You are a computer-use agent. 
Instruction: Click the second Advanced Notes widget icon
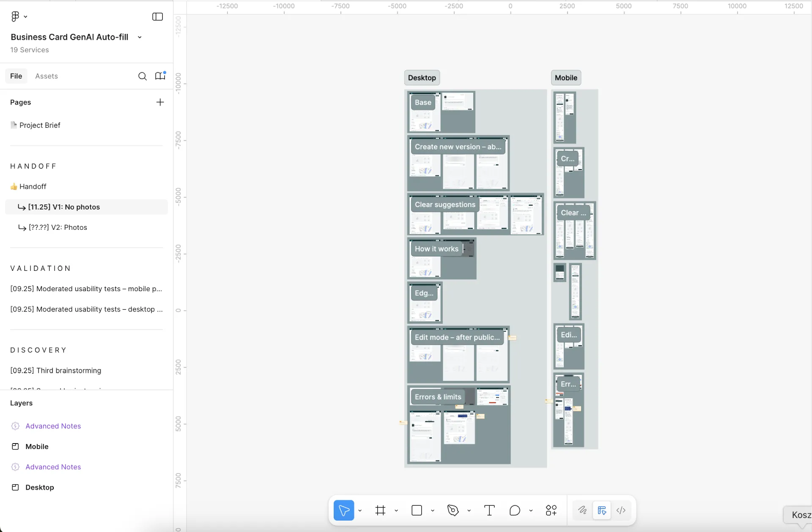coord(15,467)
